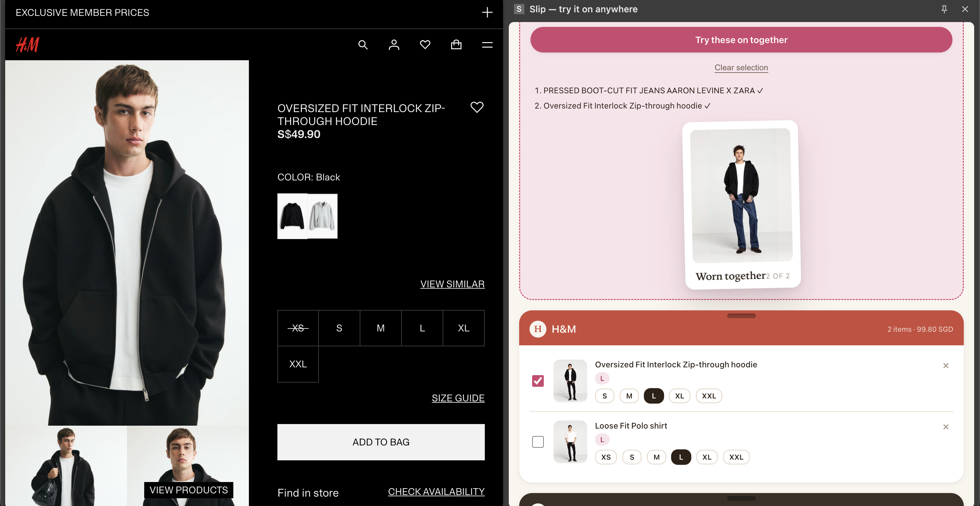
Task: Check the Loose Fit Polo shirt checkbox
Action: (538, 442)
